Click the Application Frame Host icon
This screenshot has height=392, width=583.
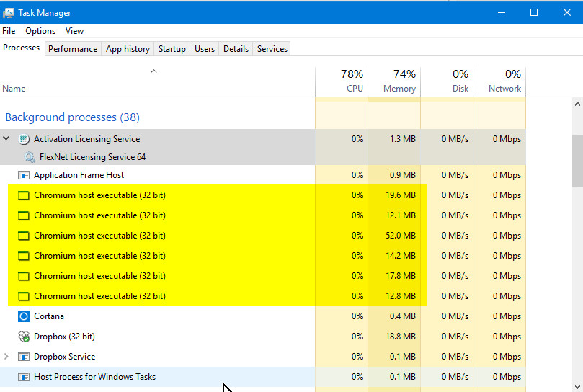click(x=24, y=175)
